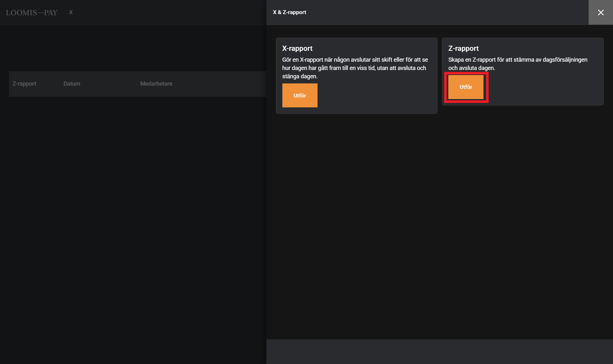Click the X-rapport card heading
Viewport: 613px width, 364px height.
[297, 48]
